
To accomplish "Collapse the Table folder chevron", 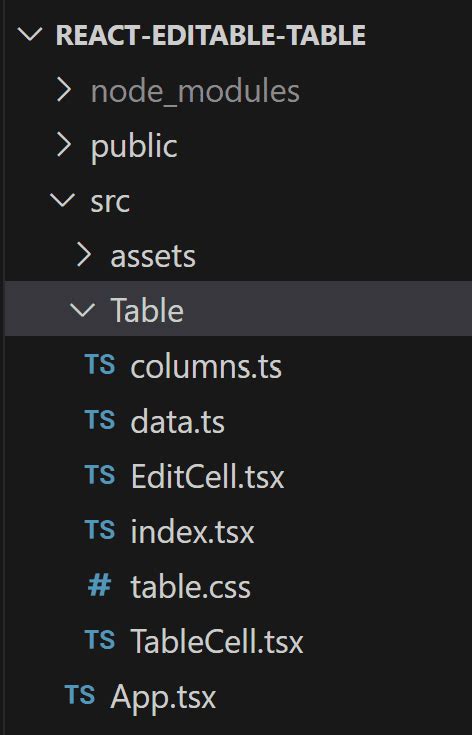I will coord(82,310).
